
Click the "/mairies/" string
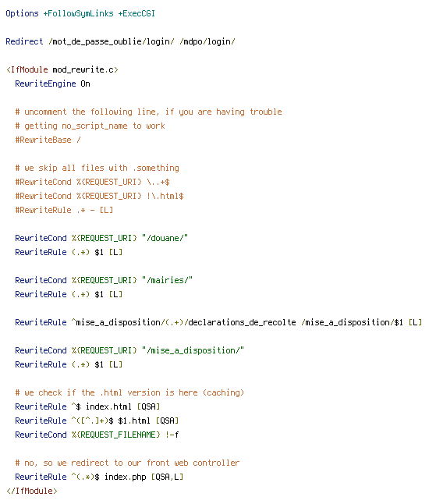coord(167,280)
